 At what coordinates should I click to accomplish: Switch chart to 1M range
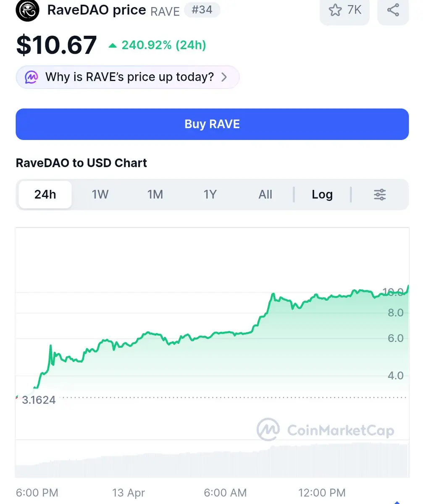tap(155, 194)
